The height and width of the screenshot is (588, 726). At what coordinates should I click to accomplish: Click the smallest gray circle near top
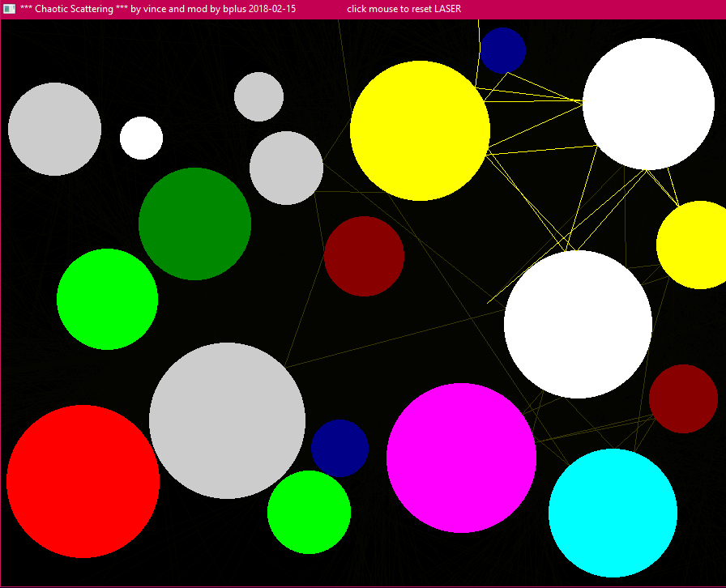pos(258,96)
